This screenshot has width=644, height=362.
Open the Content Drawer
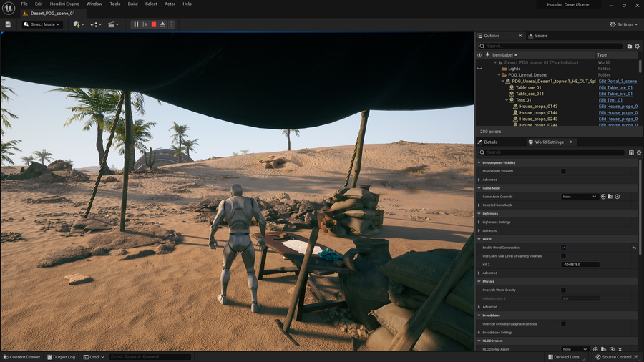pyautogui.click(x=21, y=357)
